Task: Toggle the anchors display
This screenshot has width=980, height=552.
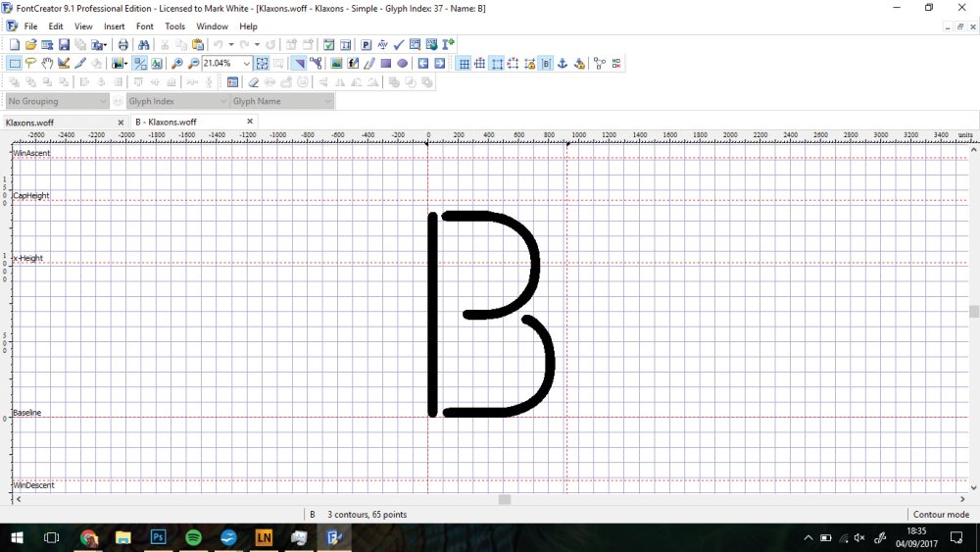Action: click(563, 63)
